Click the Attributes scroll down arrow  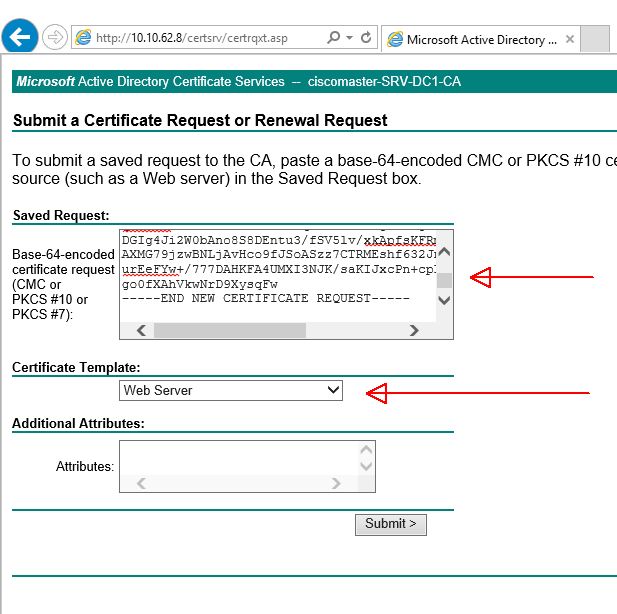(366, 466)
